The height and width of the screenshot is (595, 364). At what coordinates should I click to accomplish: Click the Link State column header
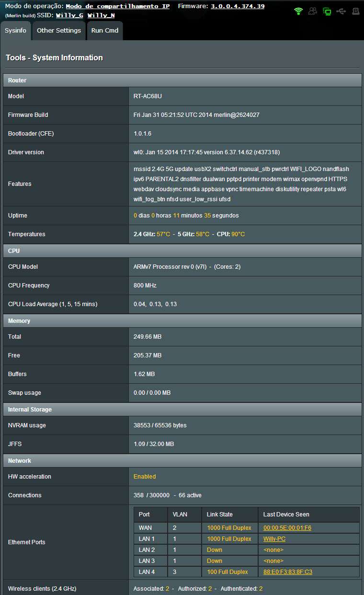tap(219, 515)
